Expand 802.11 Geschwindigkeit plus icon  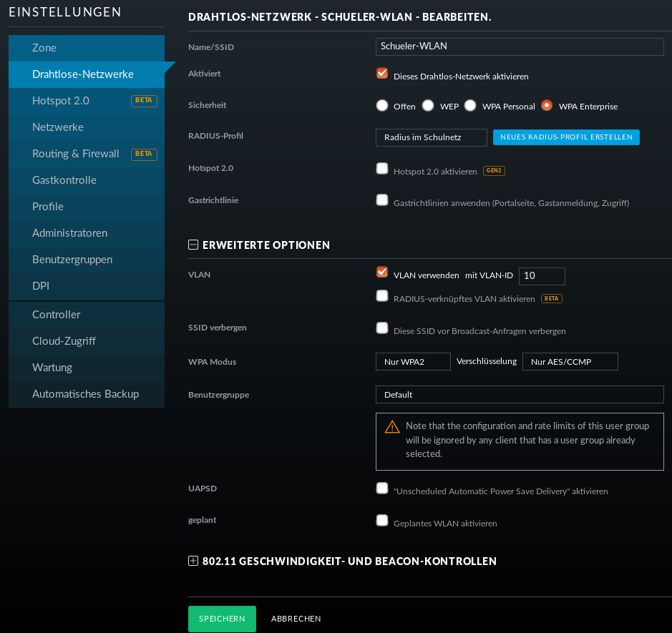pyautogui.click(x=193, y=561)
